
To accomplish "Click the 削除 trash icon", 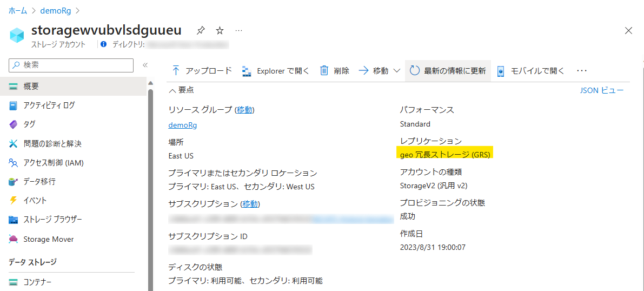I will 324,71.
